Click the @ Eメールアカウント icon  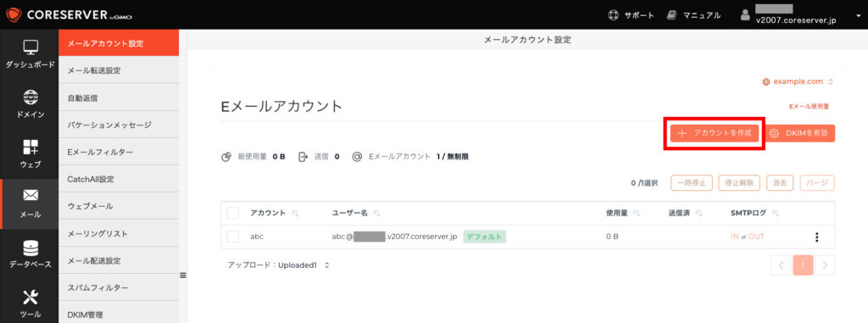click(x=357, y=157)
